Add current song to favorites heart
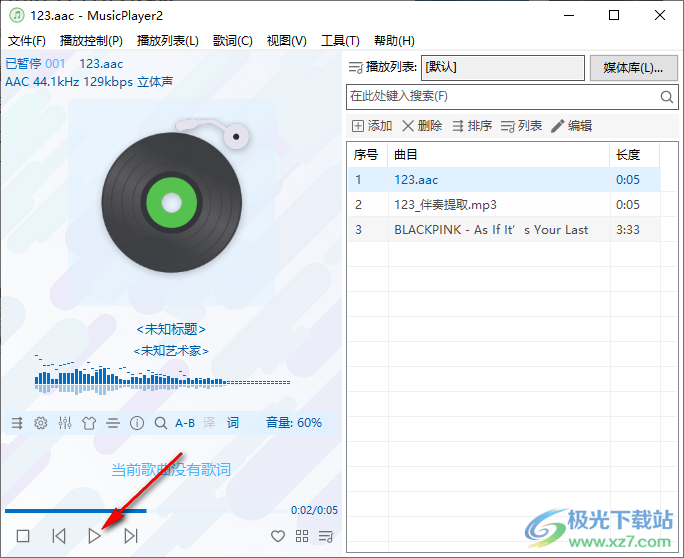684x558 pixels. click(278, 536)
